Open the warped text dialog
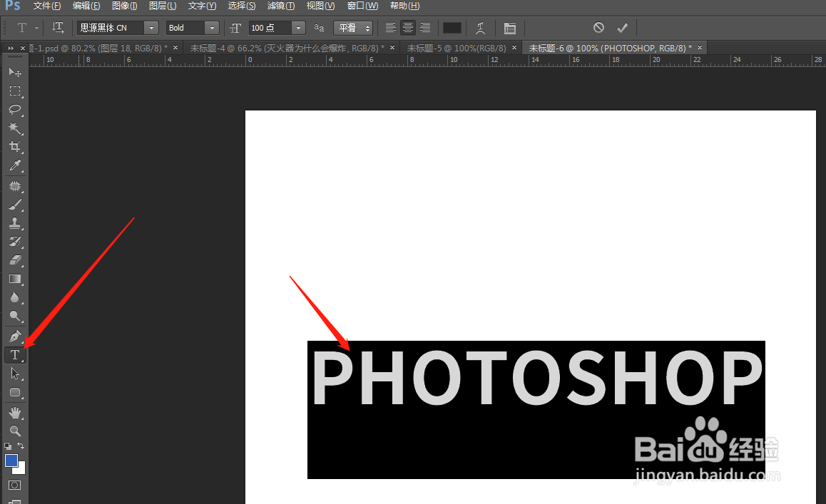 click(x=480, y=28)
